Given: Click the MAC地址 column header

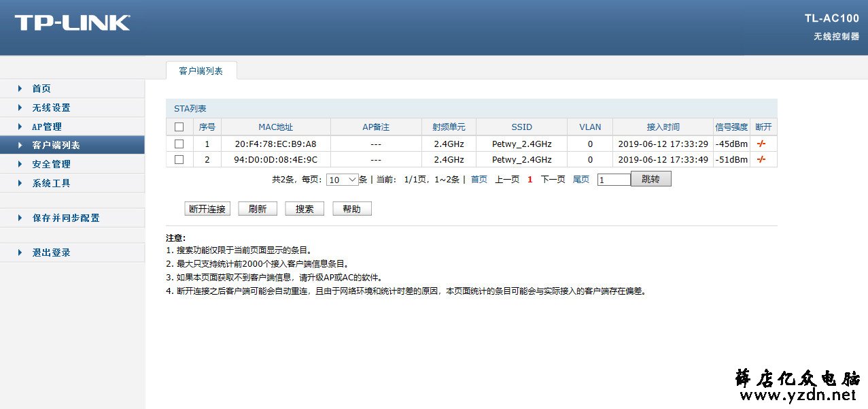Looking at the screenshot, I should (276, 127).
